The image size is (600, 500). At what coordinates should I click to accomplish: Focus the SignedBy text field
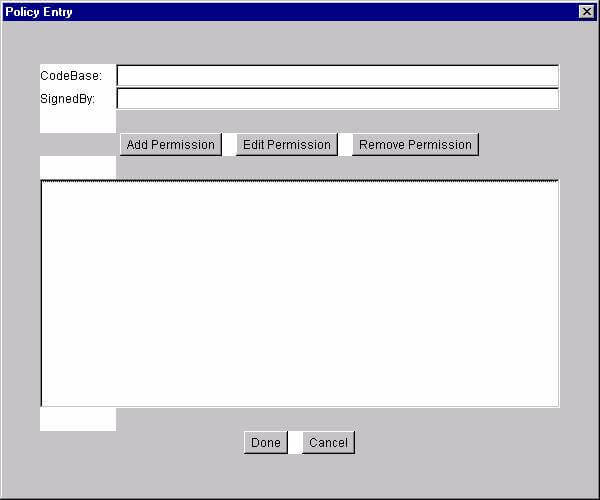pos(337,99)
